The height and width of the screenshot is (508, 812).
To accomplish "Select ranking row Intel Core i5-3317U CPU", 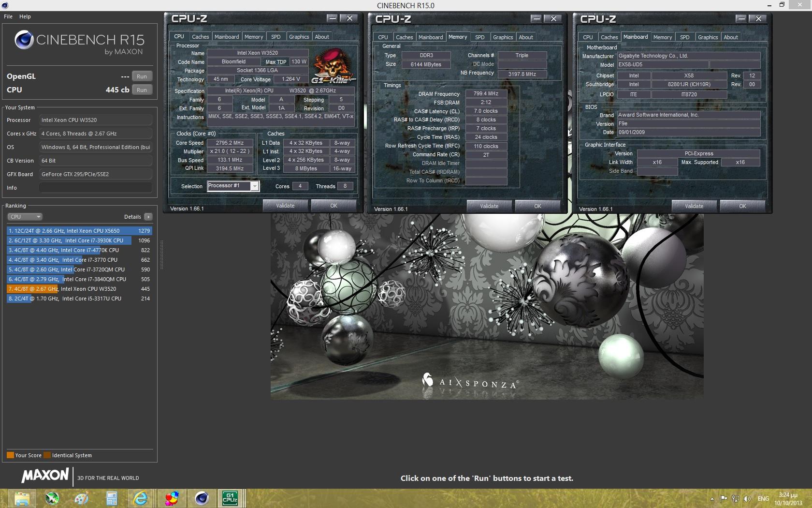I will (79, 299).
